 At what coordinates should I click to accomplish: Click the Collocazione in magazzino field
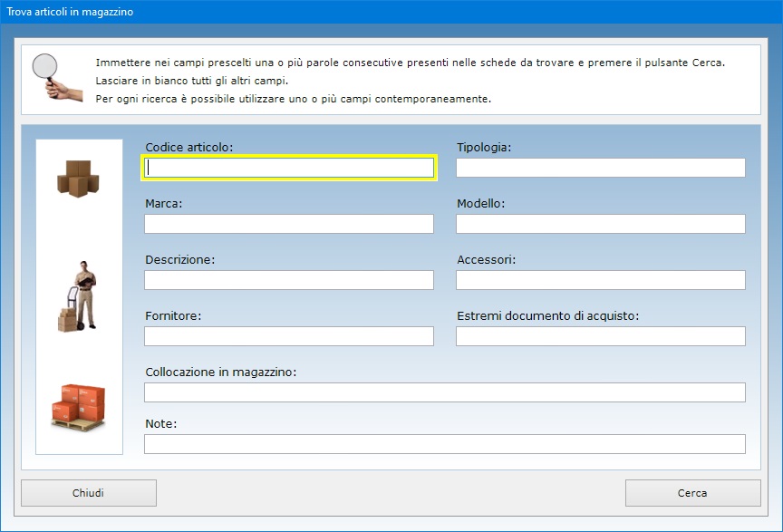(x=445, y=392)
